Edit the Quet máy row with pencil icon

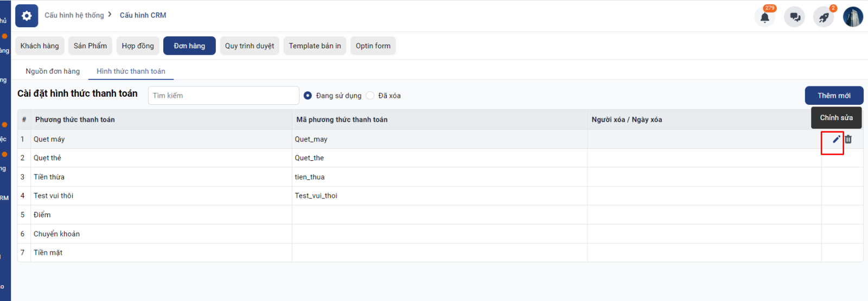click(836, 139)
